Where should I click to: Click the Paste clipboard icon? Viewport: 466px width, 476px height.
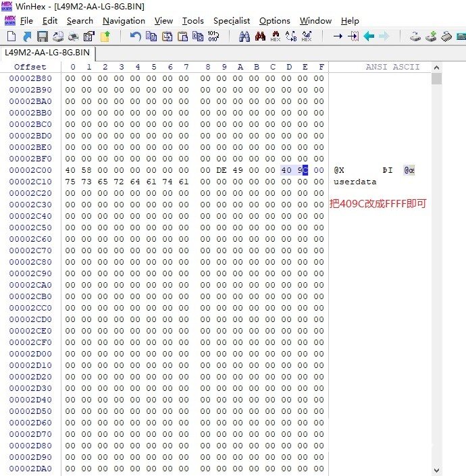coord(182,36)
